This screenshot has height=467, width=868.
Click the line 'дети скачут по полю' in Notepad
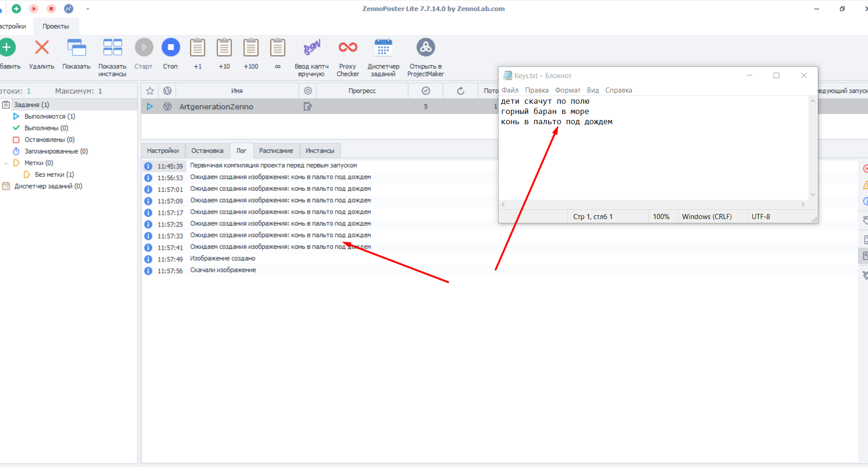[x=545, y=101]
